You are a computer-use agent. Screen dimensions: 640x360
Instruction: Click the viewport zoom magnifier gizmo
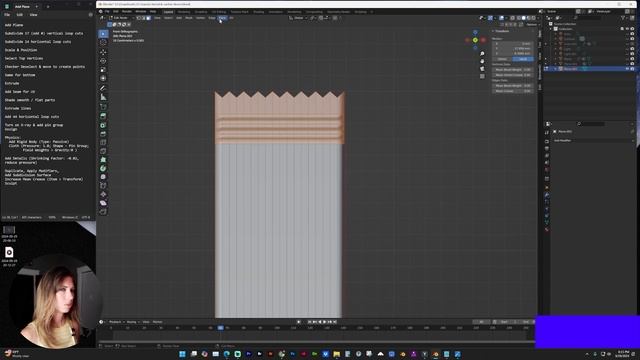482,54
